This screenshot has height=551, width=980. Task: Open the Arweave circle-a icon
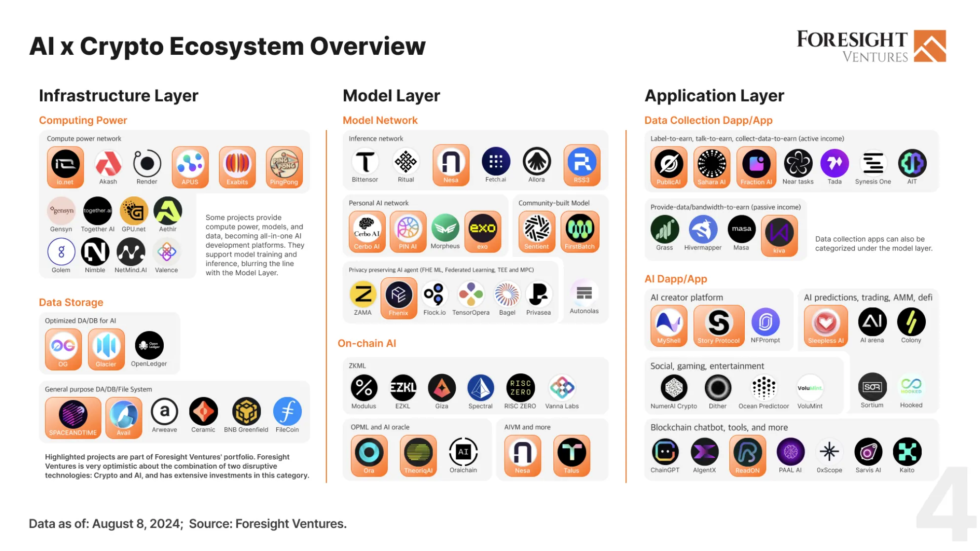[x=164, y=411]
